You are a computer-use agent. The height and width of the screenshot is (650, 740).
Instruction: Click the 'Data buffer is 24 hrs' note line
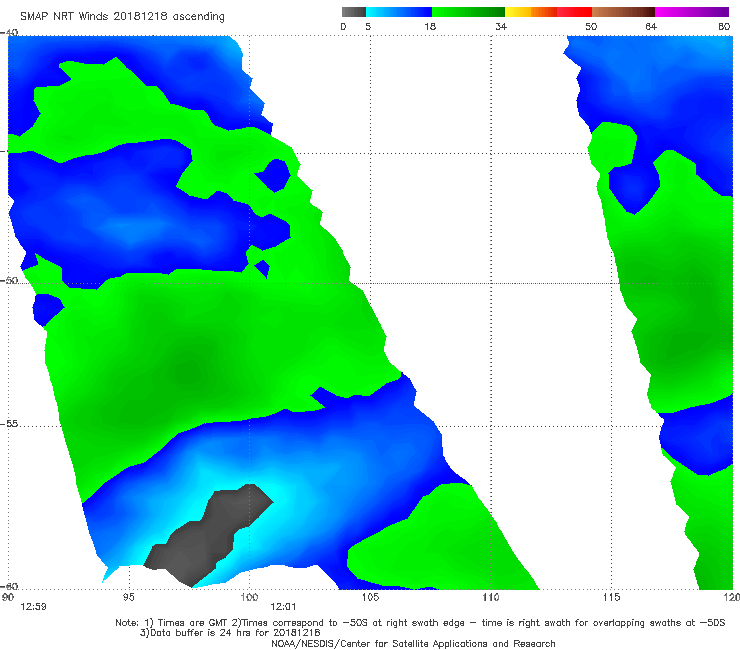230,633
